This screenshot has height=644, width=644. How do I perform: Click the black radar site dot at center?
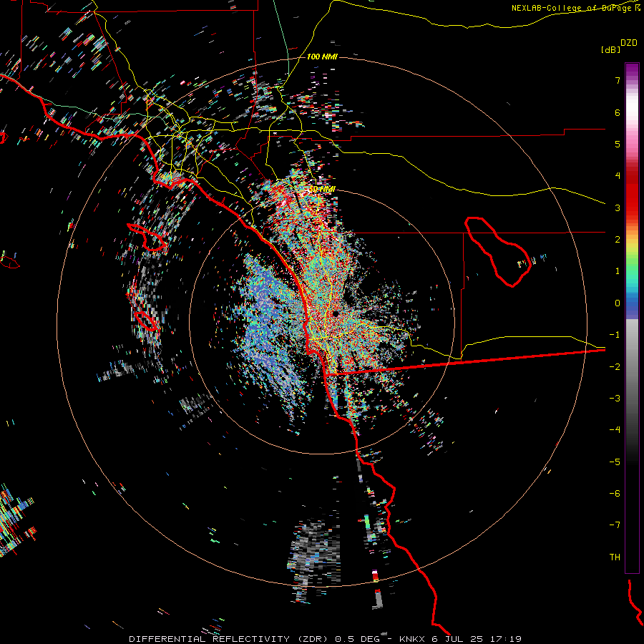[336, 314]
